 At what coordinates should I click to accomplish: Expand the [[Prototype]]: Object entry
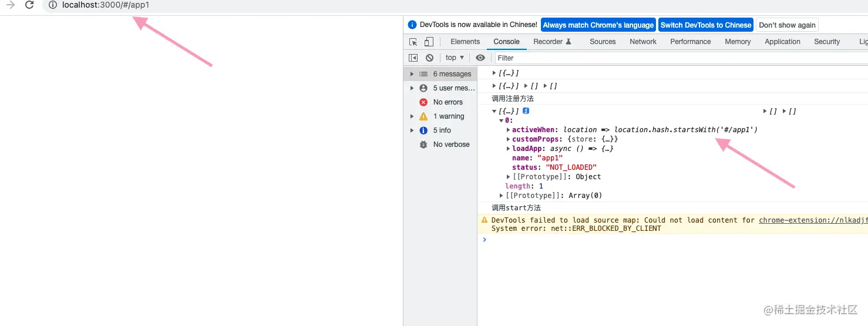(x=509, y=177)
